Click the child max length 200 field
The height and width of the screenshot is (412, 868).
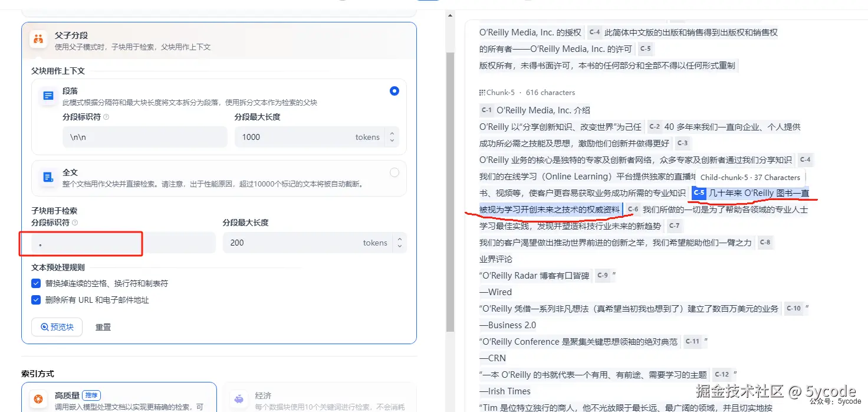(314, 243)
